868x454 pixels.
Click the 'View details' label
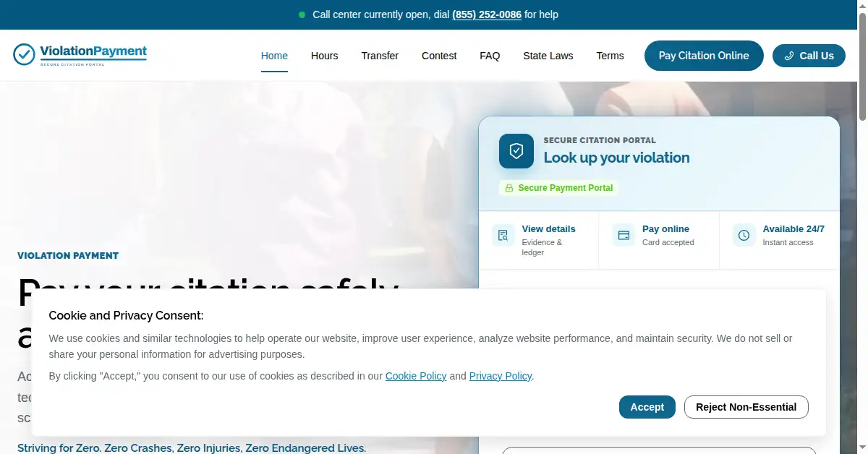coord(549,229)
